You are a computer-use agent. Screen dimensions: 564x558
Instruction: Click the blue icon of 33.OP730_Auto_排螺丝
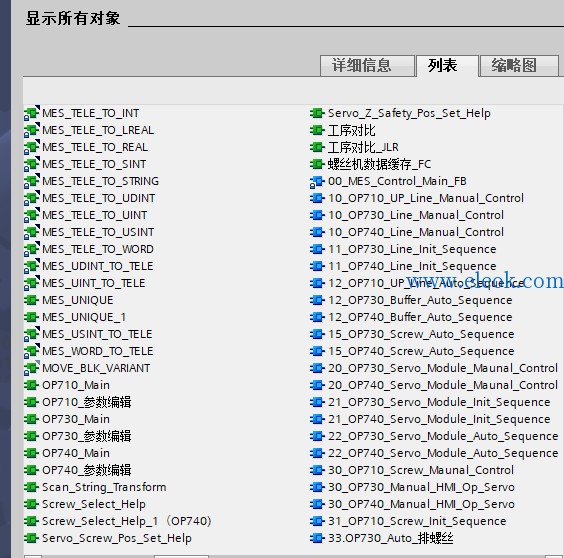click(x=317, y=538)
